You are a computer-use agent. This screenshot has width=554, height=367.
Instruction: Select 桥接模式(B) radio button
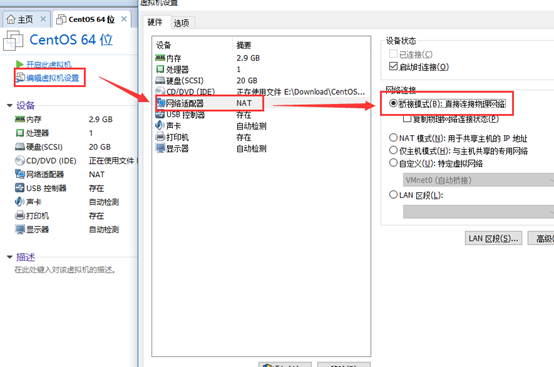tap(393, 103)
